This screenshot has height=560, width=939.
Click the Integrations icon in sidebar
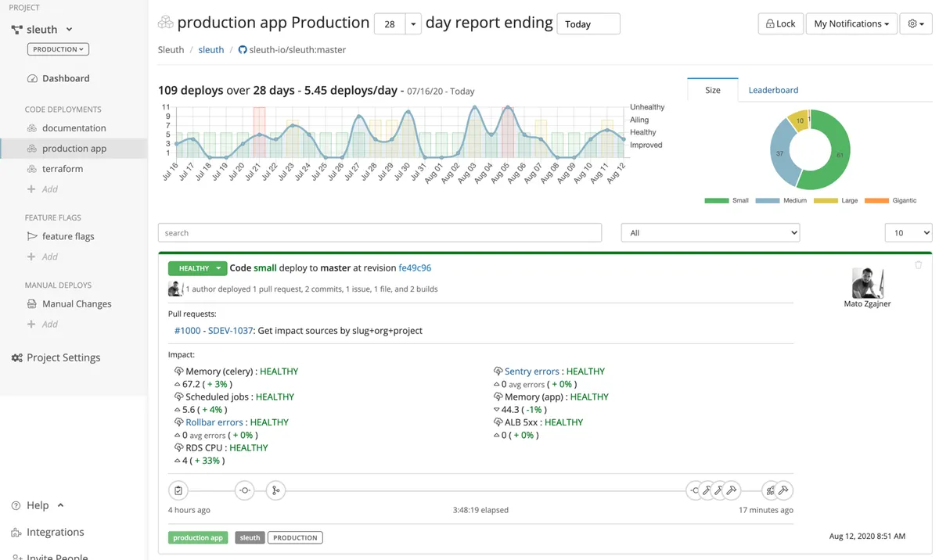(x=16, y=532)
